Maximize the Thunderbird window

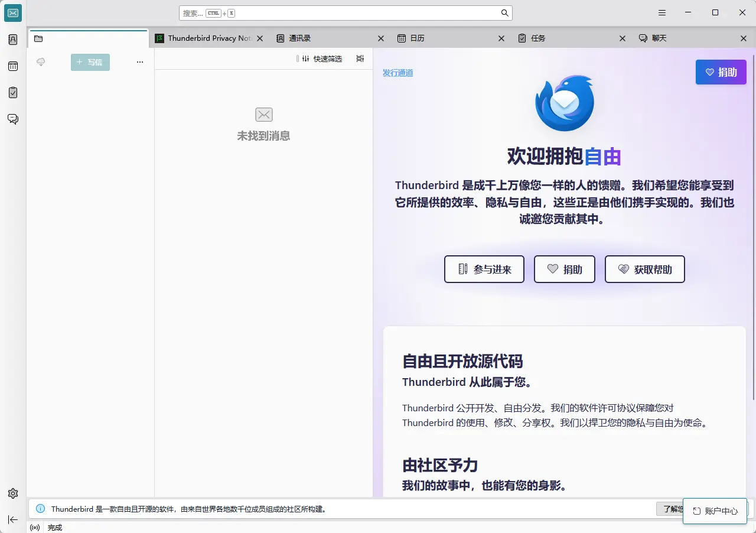pos(715,13)
